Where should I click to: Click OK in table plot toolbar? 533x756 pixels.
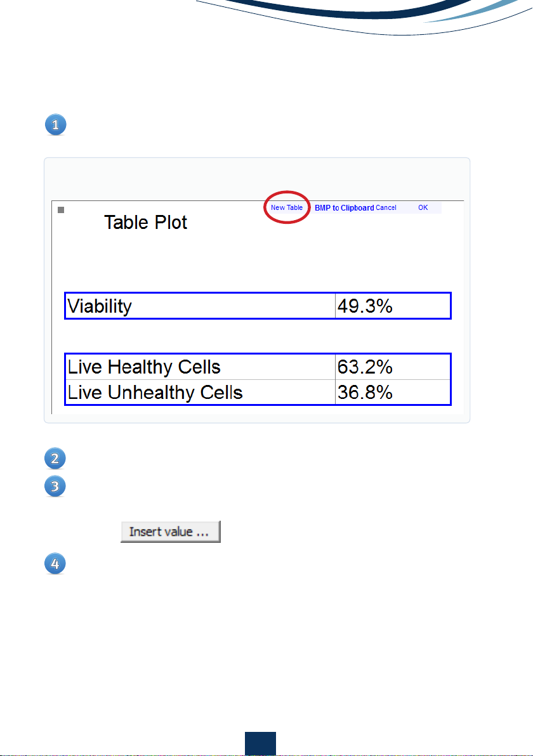423,208
